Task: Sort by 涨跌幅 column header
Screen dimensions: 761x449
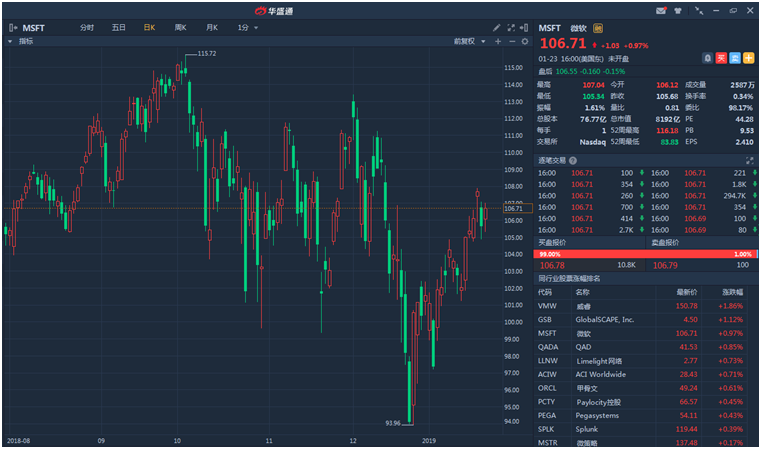Action: click(x=732, y=292)
